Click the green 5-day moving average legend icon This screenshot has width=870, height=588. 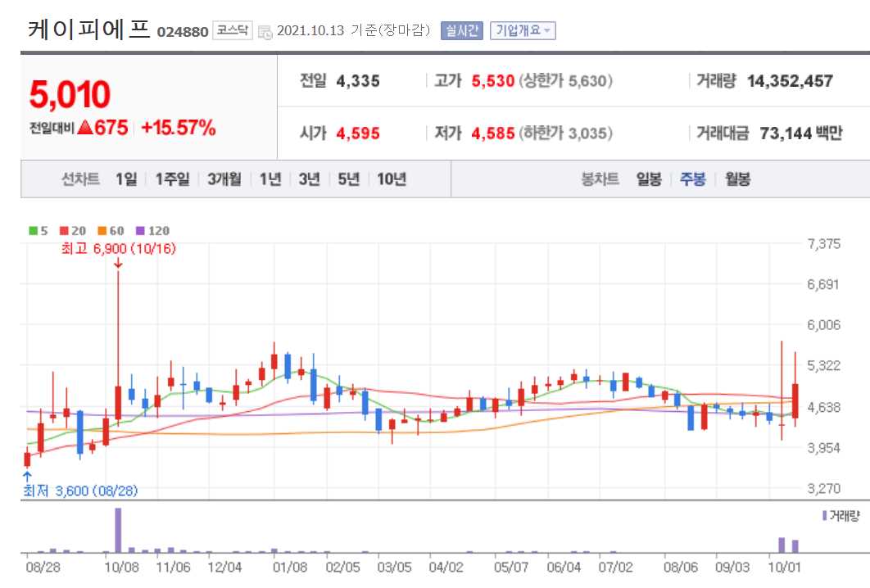click(32, 231)
